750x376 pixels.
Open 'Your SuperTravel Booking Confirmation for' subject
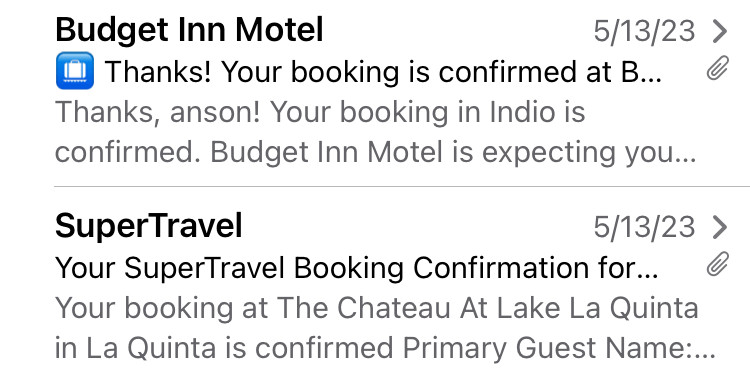(357, 268)
